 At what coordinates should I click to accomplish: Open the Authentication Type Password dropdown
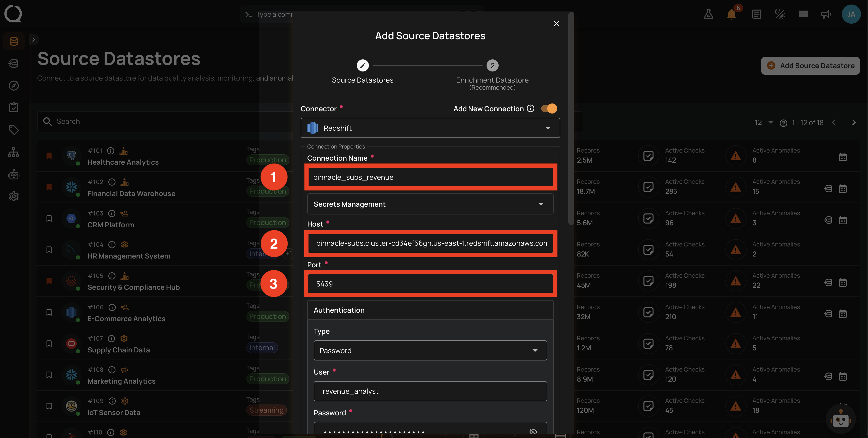pos(430,351)
